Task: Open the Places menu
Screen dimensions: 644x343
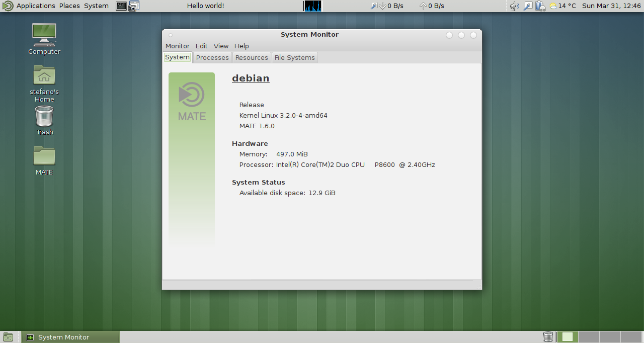Action: pyautogui.click(x=69, y=6)
